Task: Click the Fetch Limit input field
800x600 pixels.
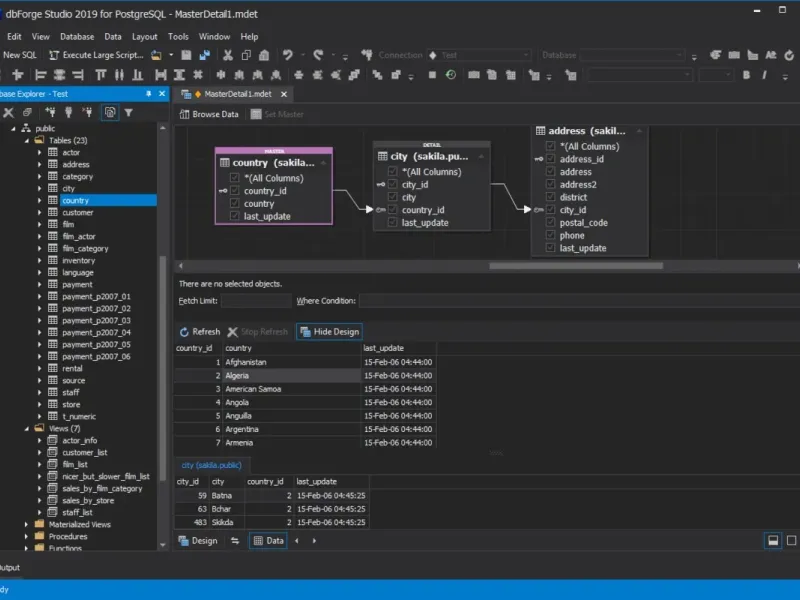Action: (256, 301)
